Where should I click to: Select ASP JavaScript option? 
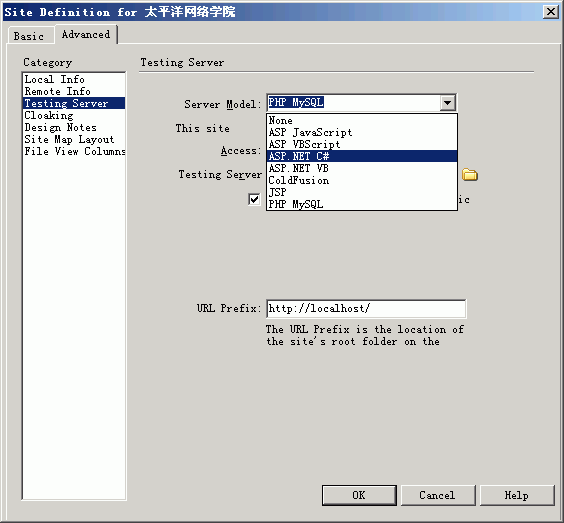point(362,132)
